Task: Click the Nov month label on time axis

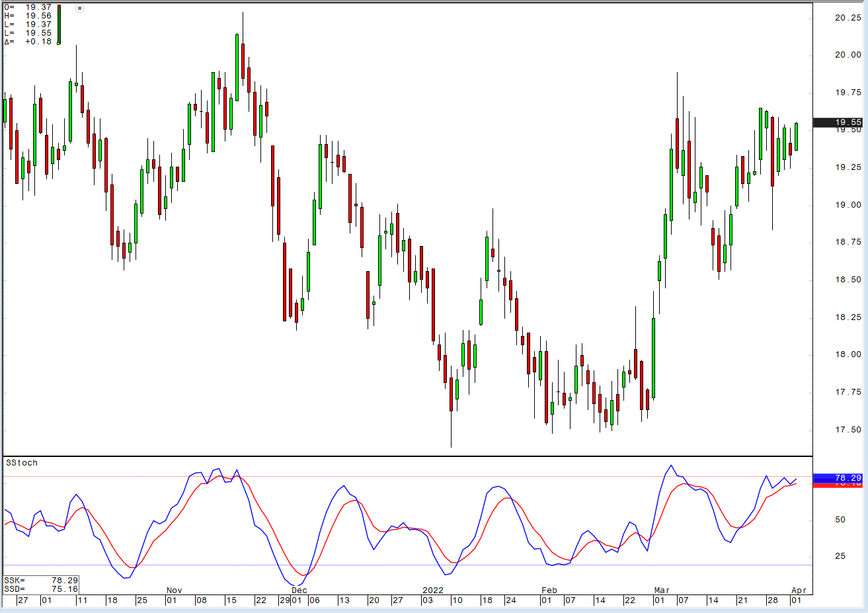Action: coord(175,591)
